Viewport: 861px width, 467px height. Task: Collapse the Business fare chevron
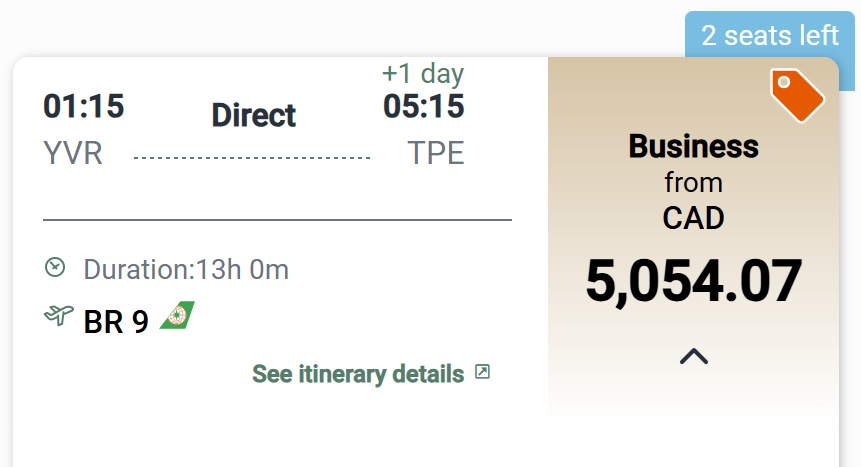pyautogui.click(x=693, y=355)
